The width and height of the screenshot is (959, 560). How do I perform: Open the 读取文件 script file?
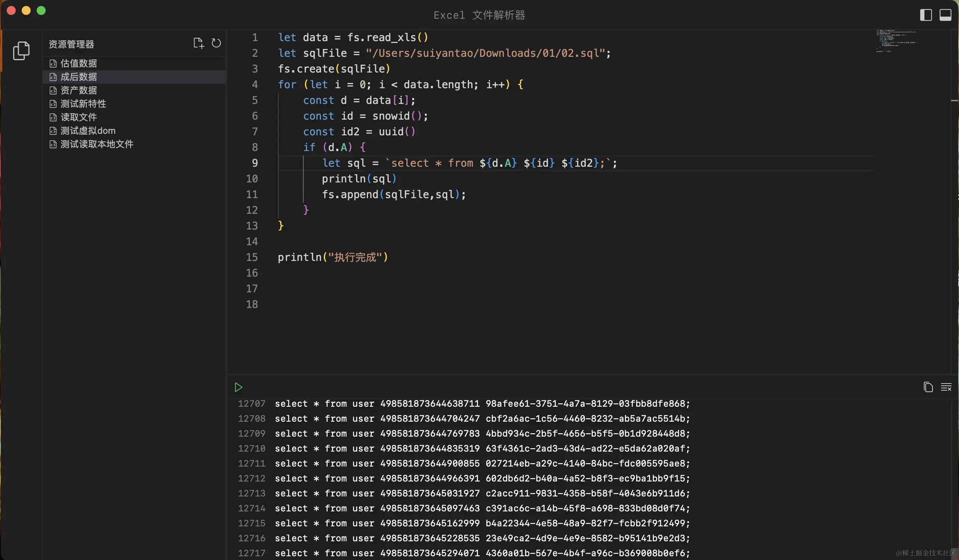pos(79,117)
